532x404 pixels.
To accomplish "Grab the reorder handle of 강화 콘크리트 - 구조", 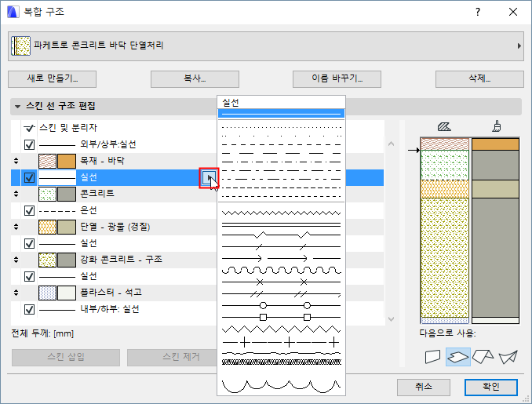I will coord(16,260).
